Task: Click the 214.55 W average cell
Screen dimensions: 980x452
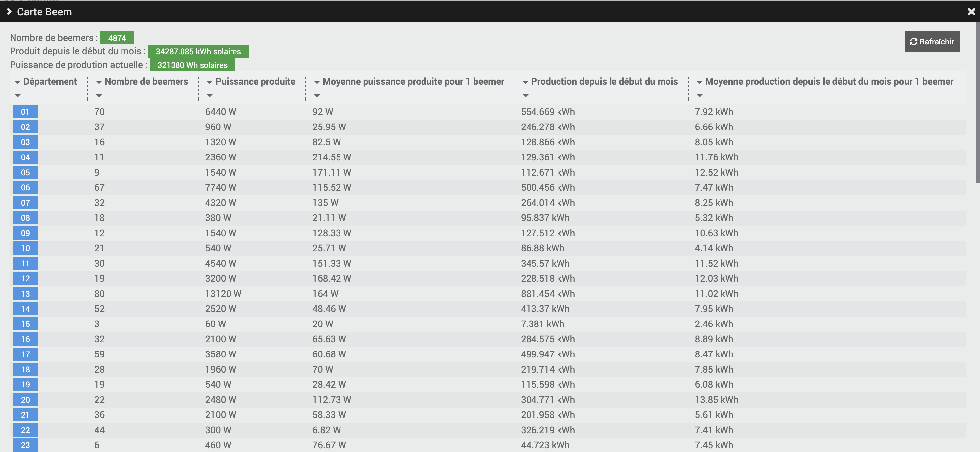Action: [x=332, y=157]
